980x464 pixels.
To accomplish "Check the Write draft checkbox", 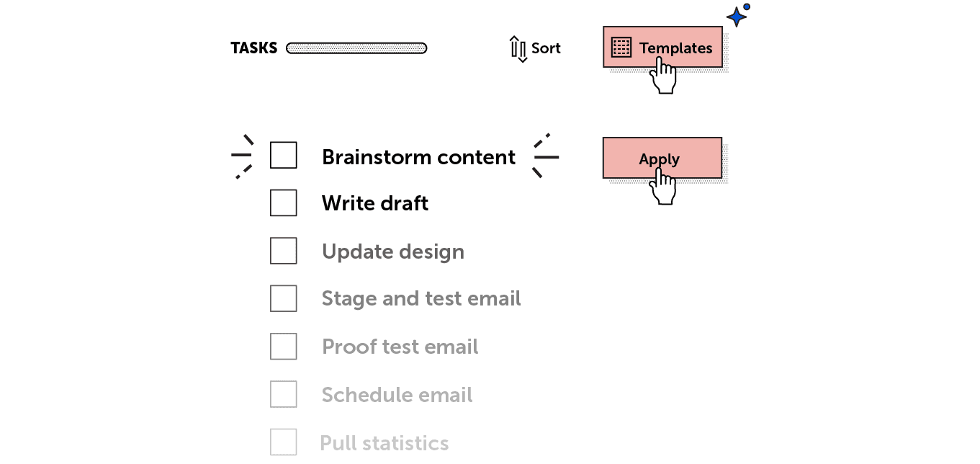I will pyautogui.click(x=284, y=202).
